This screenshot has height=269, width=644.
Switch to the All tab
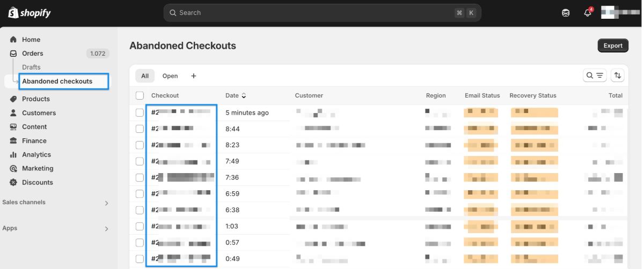tap(145, 76)
